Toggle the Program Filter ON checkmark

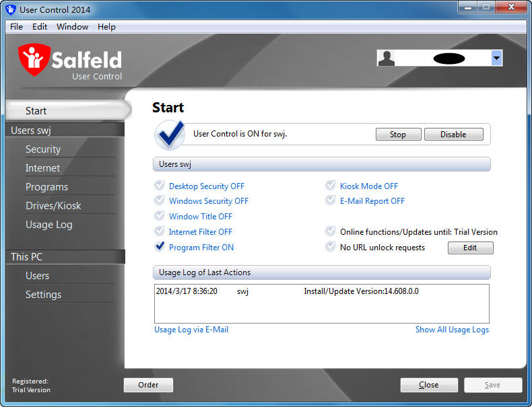click(x=160, y=246)
